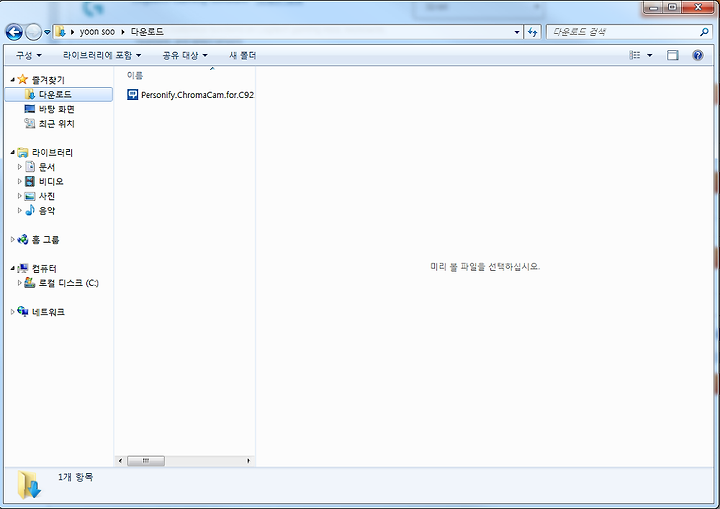Click the scroll right arrow

coord(248,460)
